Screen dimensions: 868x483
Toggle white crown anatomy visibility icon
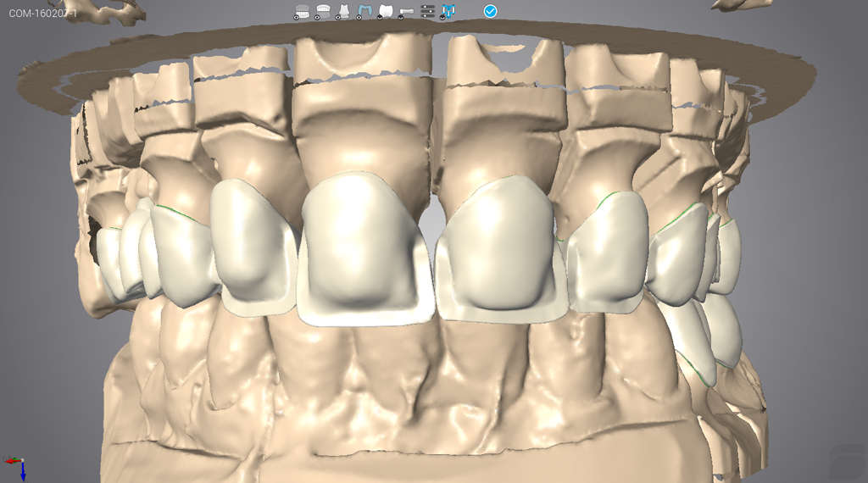(386, 11)
